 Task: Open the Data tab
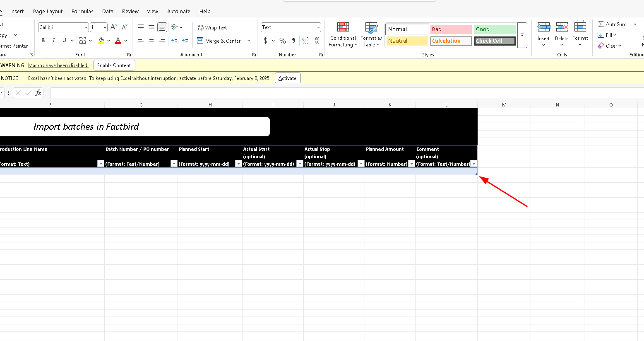(x=108, y=12)
